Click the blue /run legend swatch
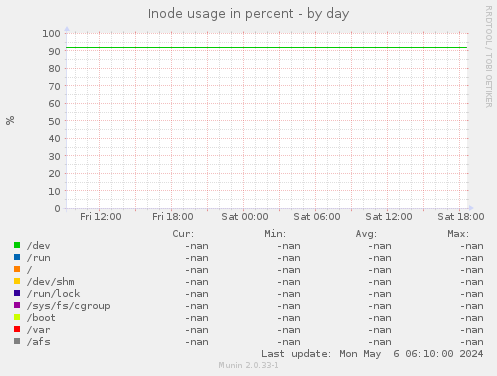 [17, 257]
